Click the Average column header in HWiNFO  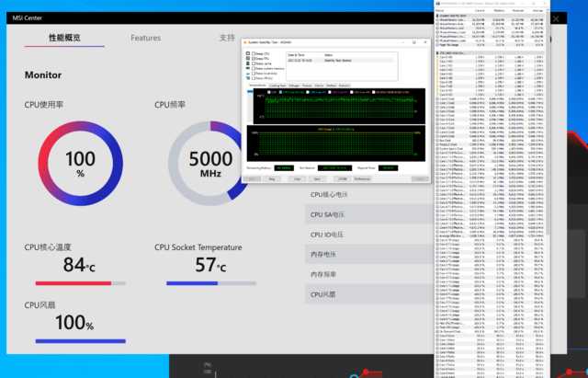tap(537, 10)
